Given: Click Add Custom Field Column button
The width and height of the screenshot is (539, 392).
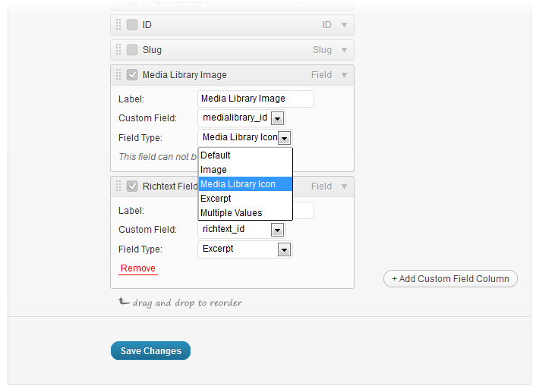Looking at the screenshot, I should coord(450,279).
